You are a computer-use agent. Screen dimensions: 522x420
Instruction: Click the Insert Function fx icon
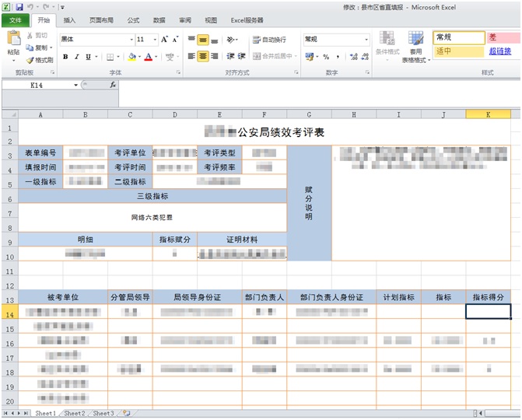pyautogui.click(x=113, y=85)
